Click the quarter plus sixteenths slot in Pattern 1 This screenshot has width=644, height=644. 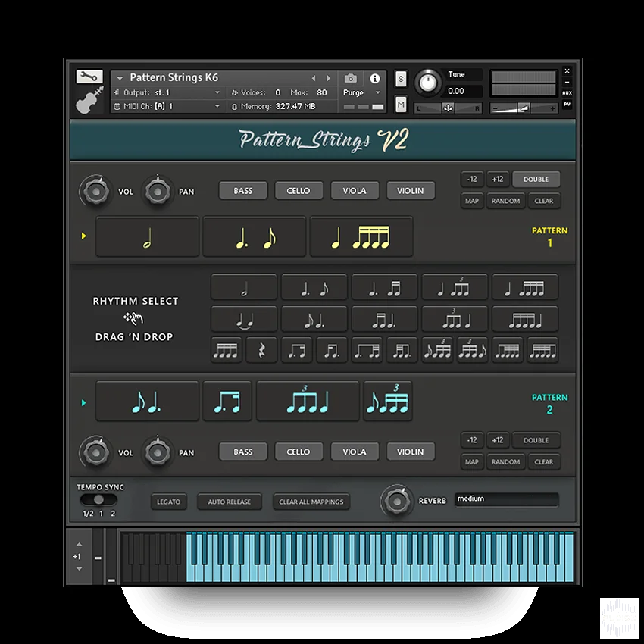click(361, 237)
